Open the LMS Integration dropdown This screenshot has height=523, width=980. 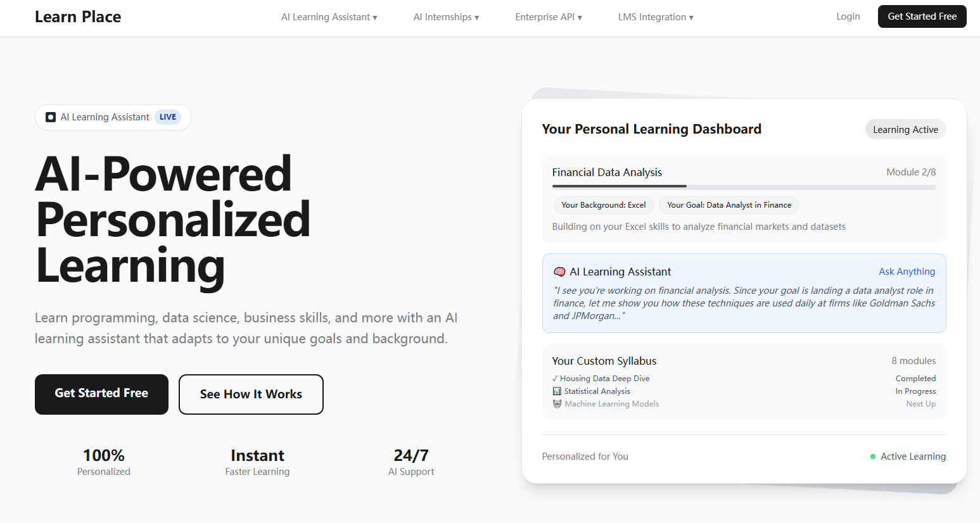(656, 17)
